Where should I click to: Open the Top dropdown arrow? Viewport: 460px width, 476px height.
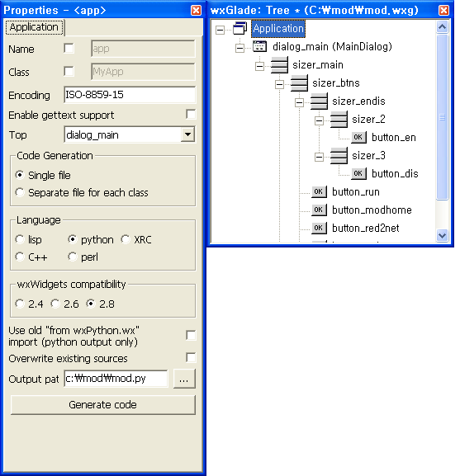point(187,134)
